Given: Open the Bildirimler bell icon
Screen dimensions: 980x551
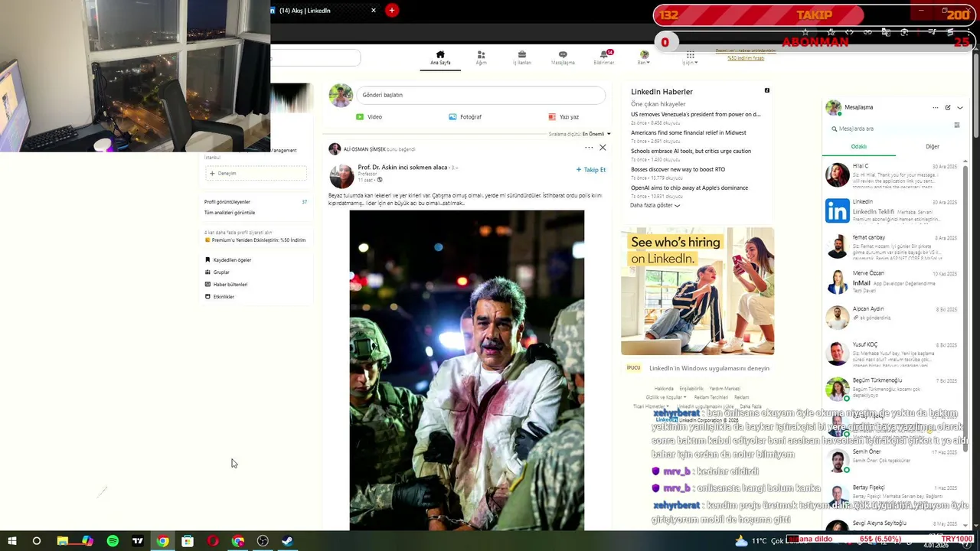Looking at the screenshot, I should 604,57.
